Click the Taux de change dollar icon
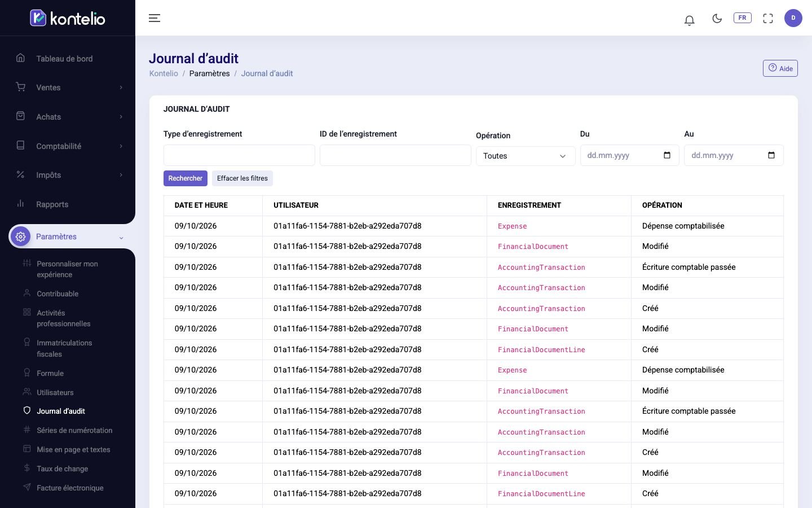This screenshot has height=508, width=812. (27, 468)
